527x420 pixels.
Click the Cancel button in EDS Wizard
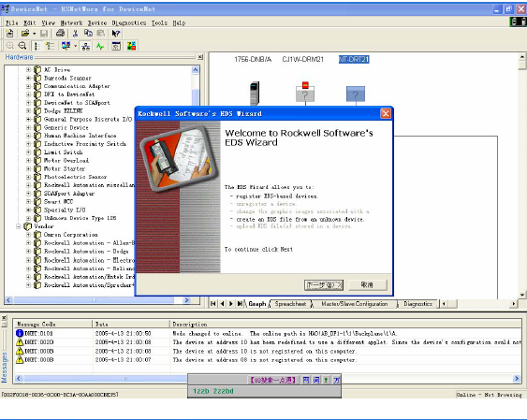pyautogui.click(x=367, y=285)
